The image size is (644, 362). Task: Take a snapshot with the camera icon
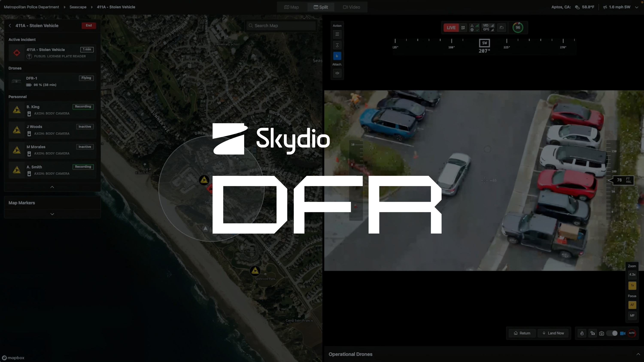click(601, 333)
